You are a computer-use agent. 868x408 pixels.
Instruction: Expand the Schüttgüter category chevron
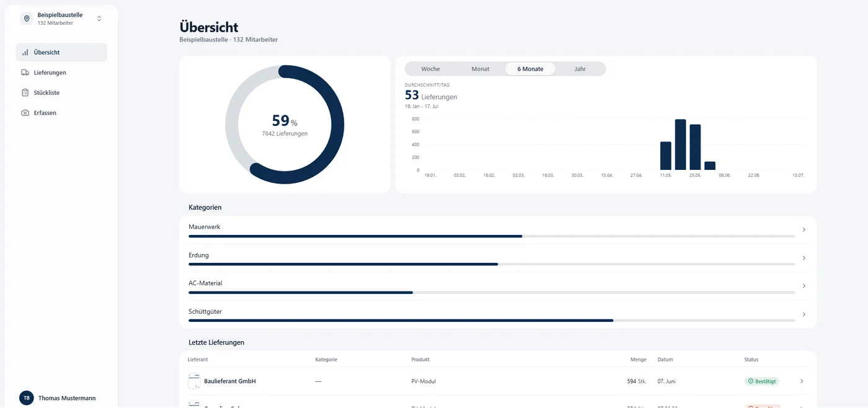click(804, 314)
